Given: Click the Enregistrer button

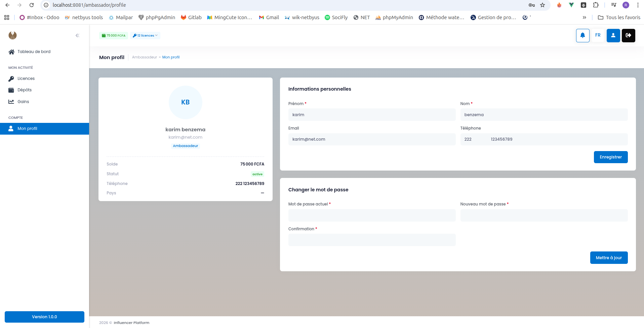Looking at the screenshot, I should coord(611,157).
